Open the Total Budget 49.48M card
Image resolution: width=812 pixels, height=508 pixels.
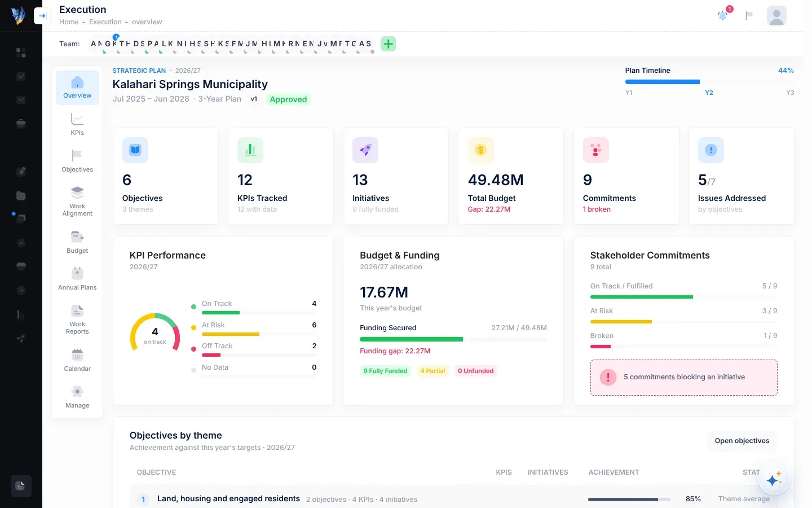pyautogui.click(x=511, y=176)
